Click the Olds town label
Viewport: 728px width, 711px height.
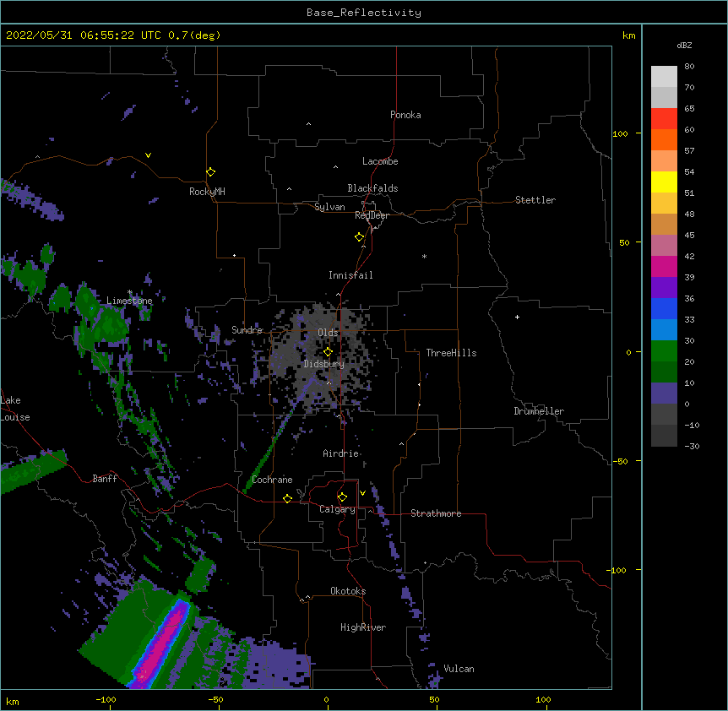[328, 333]
